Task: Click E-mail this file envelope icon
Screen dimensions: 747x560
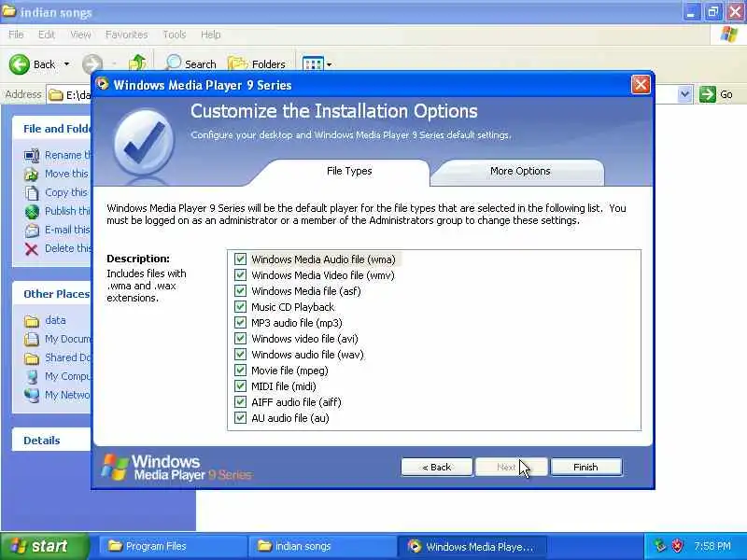Action: (x=32, y=230)
